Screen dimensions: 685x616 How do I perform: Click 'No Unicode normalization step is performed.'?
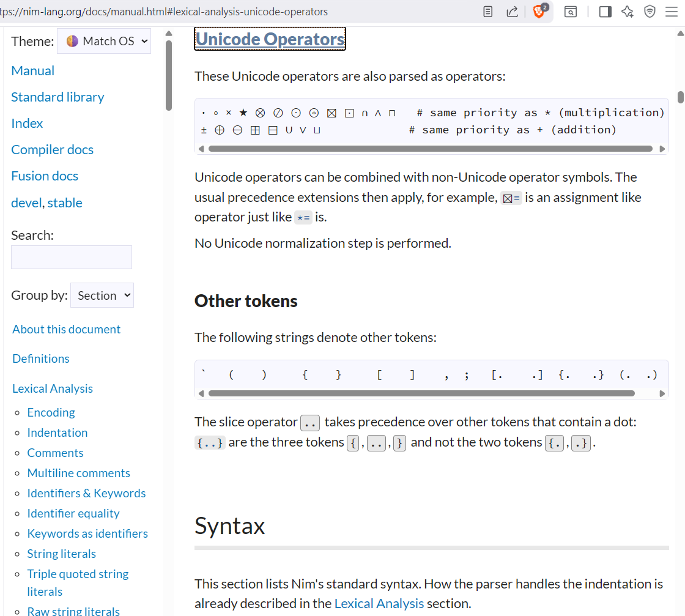[x=323, y=243]
